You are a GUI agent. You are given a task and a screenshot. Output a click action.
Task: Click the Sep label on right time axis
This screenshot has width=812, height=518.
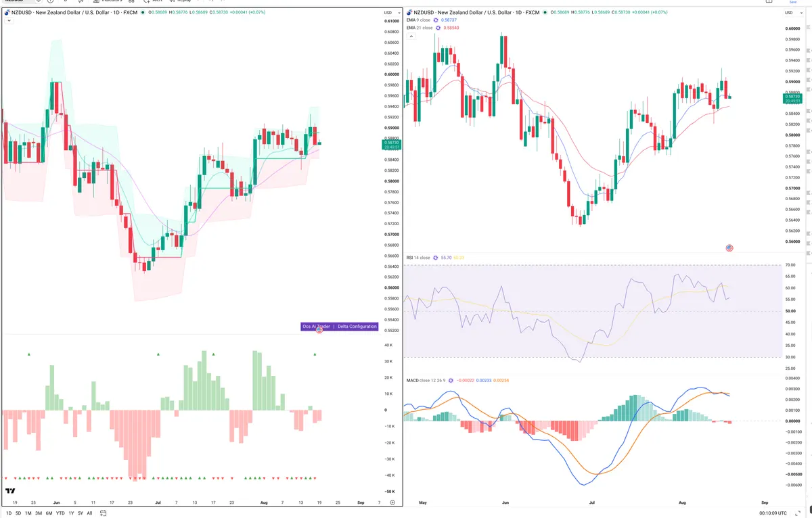(765, 503)
